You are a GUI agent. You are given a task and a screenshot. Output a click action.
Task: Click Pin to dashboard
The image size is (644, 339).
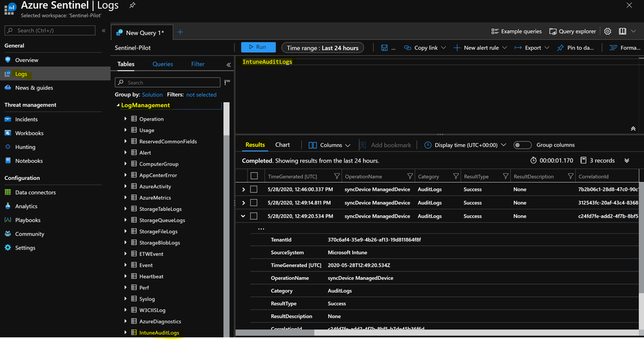pyautogui.click(x=575, y=48)
